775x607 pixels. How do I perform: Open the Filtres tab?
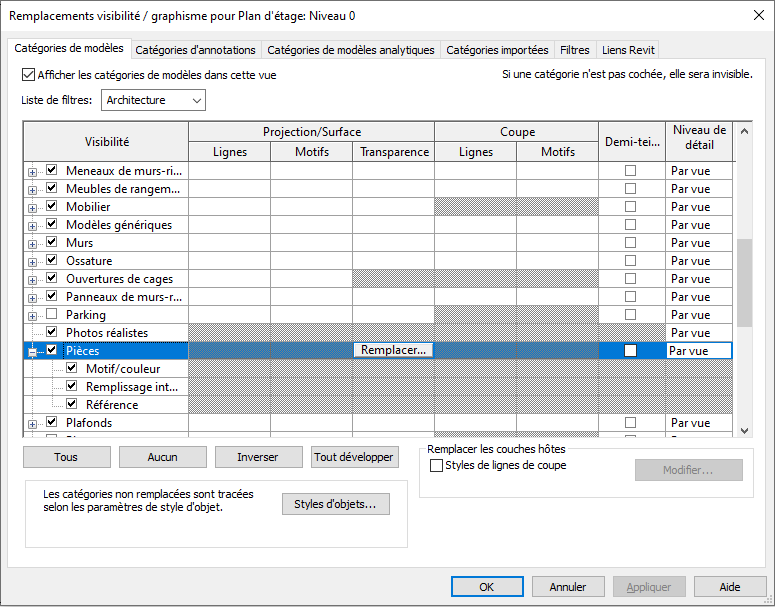pyautogui.click(x=574, y=50)
